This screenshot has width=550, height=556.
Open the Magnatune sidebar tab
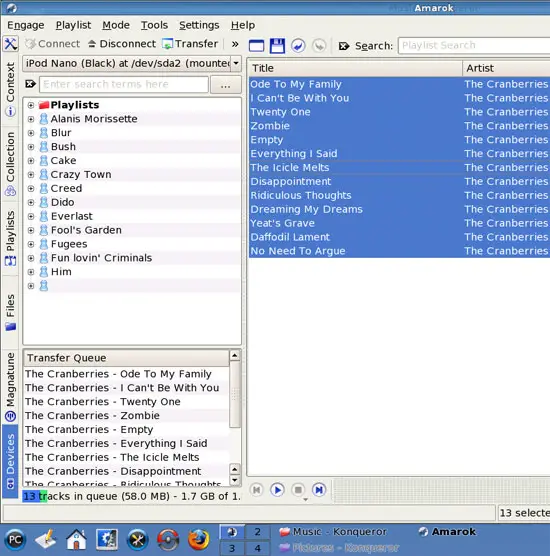point(10,387)
